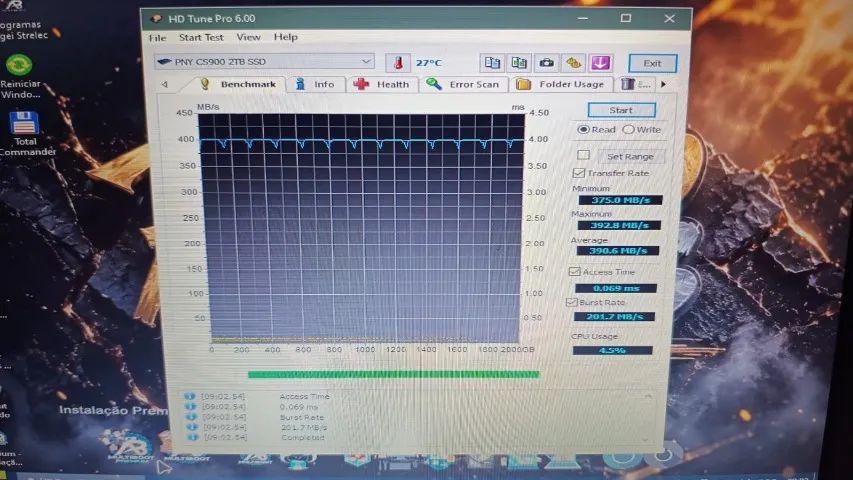The width and height of the screenshot is (853, 480).
Task: Open the View menu
Action: 248,38
